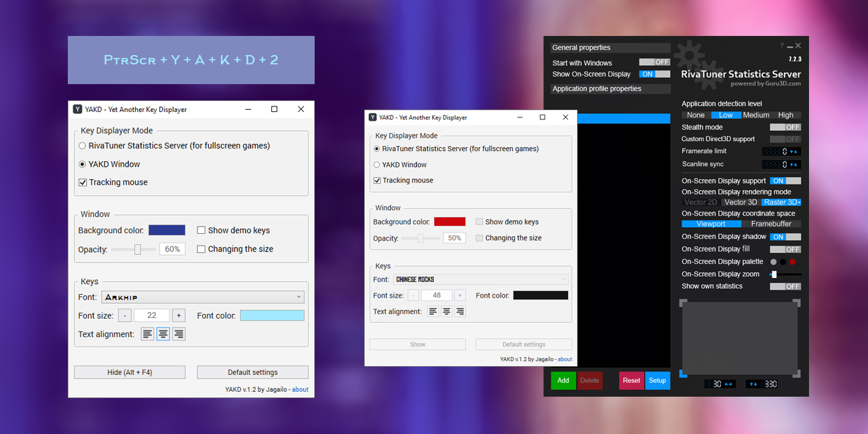Image resolution: width=868 pixels, height=434 pixels.
Task: Select YAKD Window mode in Arkhip-font YAKD window
Action: click(109, 164)
